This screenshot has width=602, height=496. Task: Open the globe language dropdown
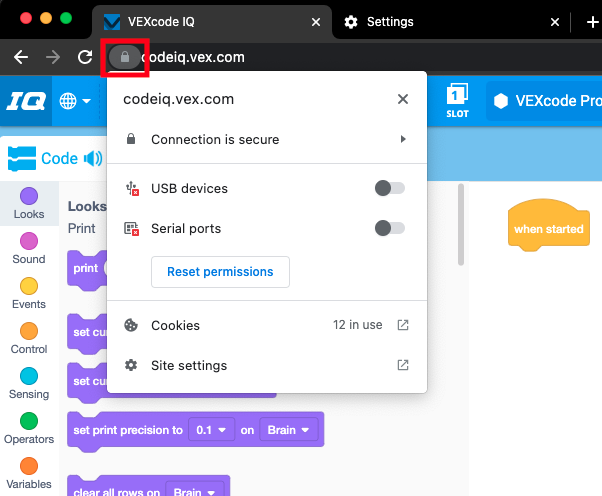click(x=75, y=101)
